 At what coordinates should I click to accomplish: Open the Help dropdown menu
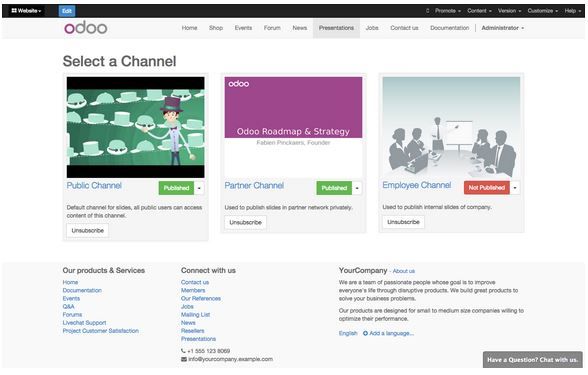[x=573, y=11]
